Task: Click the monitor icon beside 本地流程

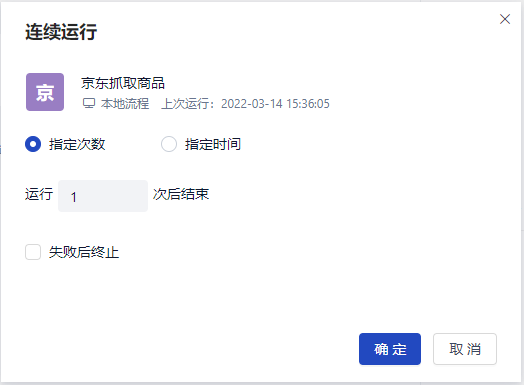Action: (89, 104)
